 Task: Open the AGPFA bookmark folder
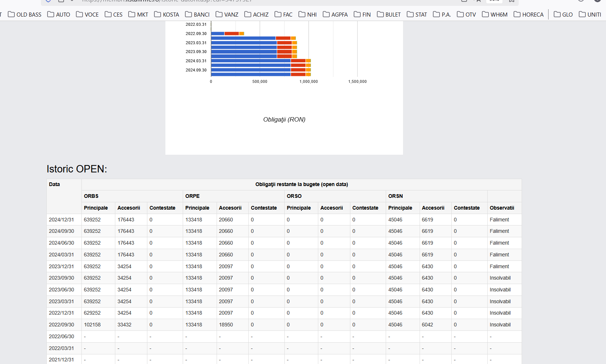[335, 14]
